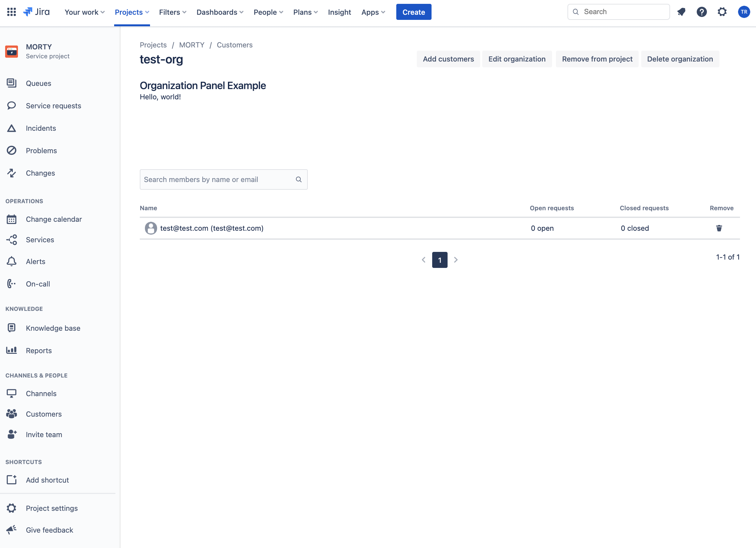Click the notifications bell icon

(681, 12)
